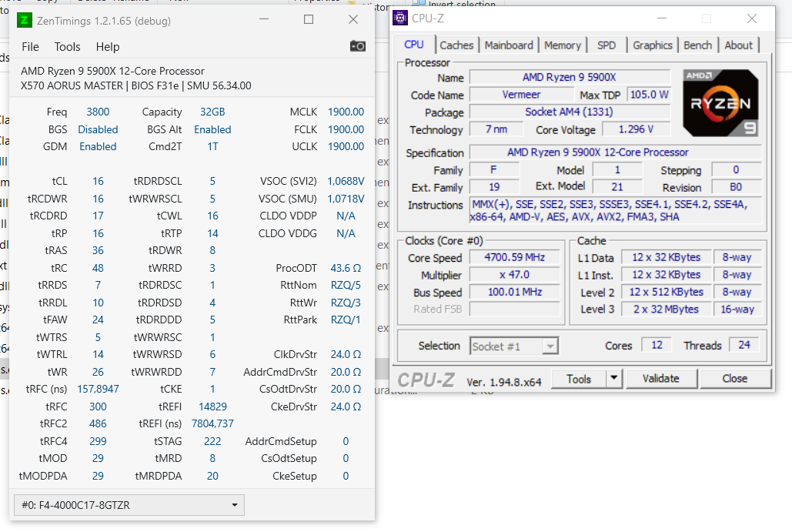This screenshot has width=792, height=532.
Task: Click the green ZenTimings app logo icon
Action: [24, 20]
